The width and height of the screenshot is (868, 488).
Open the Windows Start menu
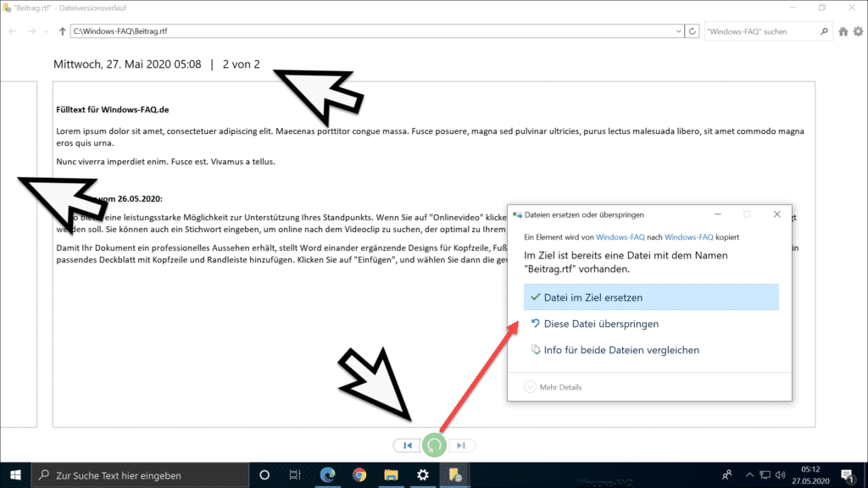15,475
